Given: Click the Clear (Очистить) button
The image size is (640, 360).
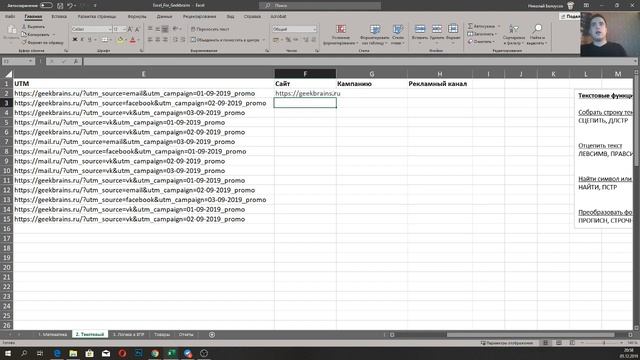Looking at the screenshot, I should point(482,41).
